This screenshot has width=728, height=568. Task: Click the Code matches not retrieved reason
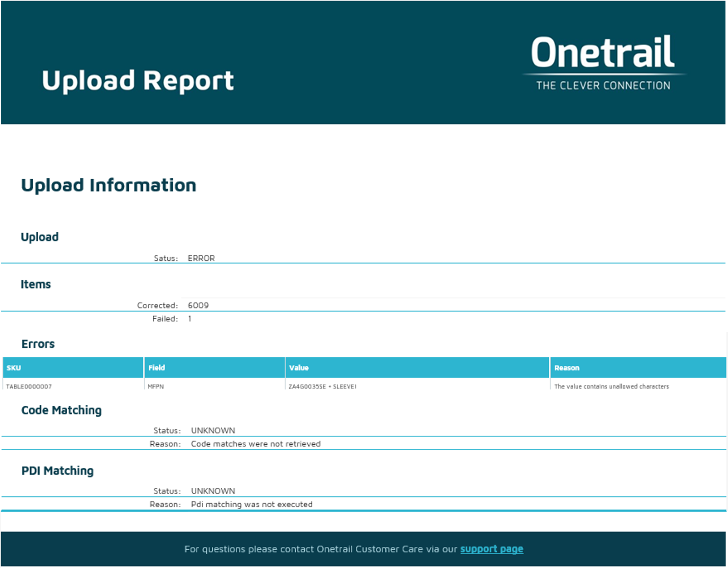[x=256, y=444]
